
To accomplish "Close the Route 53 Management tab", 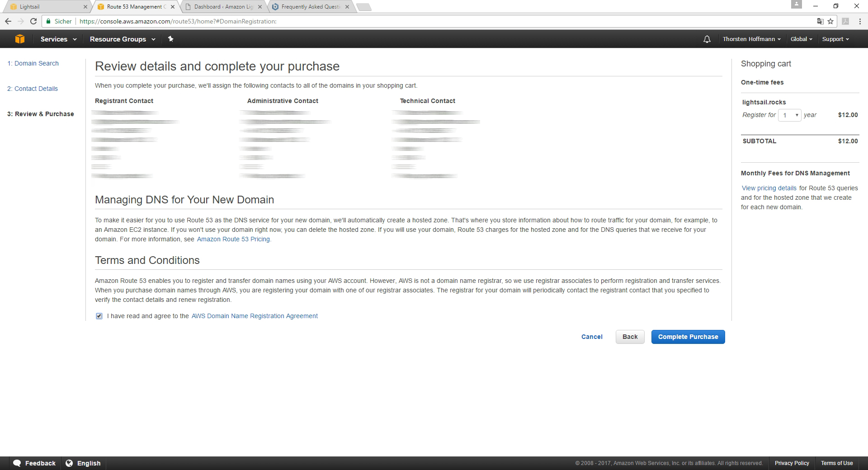I will click(173, 7).
